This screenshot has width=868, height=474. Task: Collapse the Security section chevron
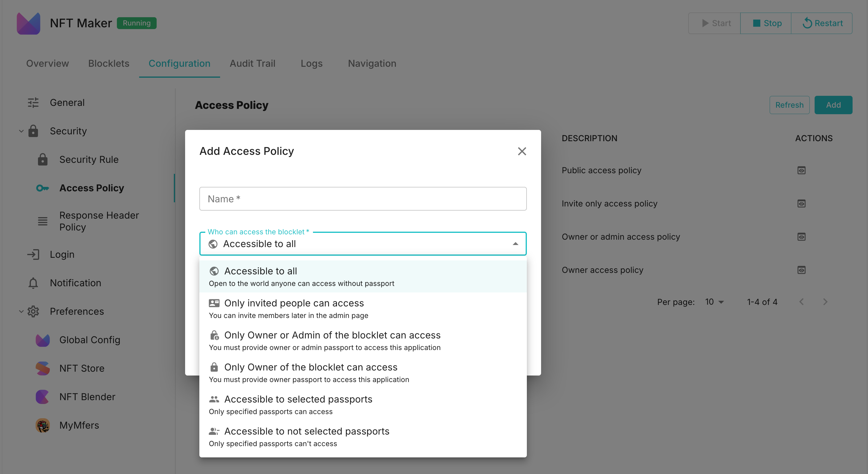[21, 131]
